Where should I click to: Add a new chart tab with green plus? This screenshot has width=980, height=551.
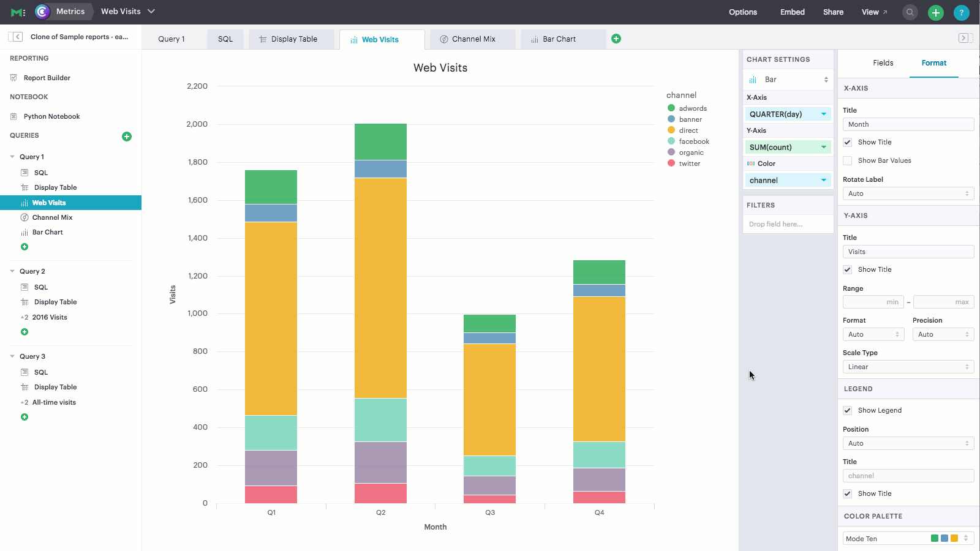coord(616,39)
